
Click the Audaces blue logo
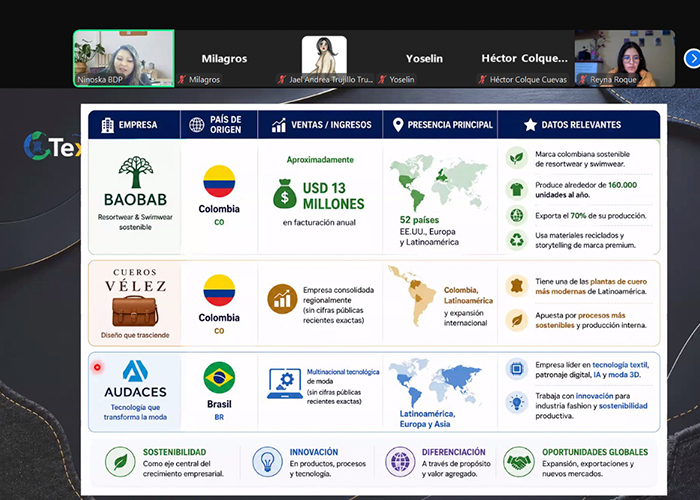pos(135,371)
